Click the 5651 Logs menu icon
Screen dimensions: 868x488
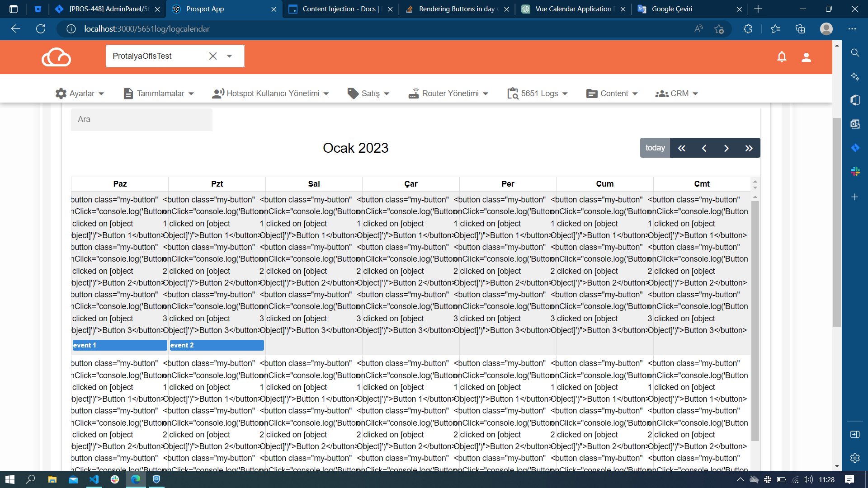(511, 93)
